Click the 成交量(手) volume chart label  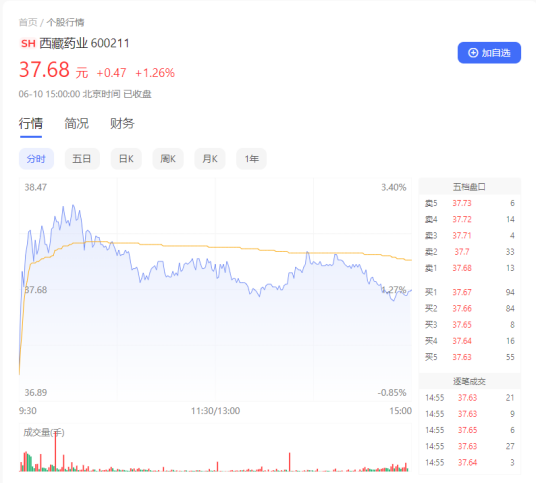click(x=44, y=432)
